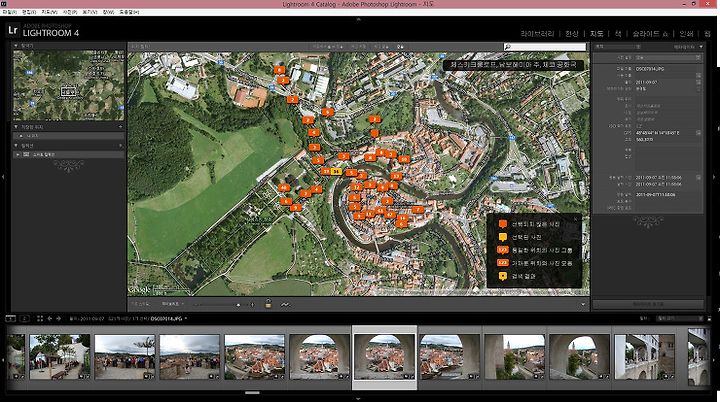Image resolution: width=720 pixels, height=402 pixels.
Task: Click the filmstrip horizontal scrollbar handle
Action: tap(252, 393)
